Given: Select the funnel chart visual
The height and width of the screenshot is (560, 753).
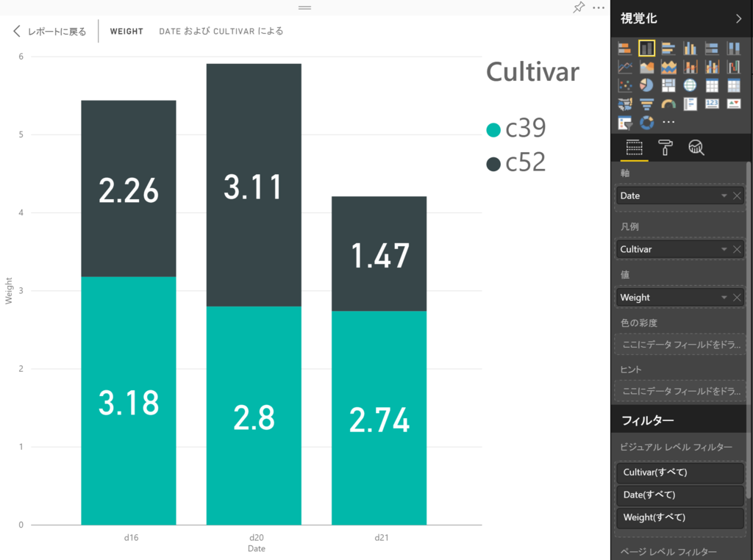Looking at the screenshot, I should [x=646, y=104].
